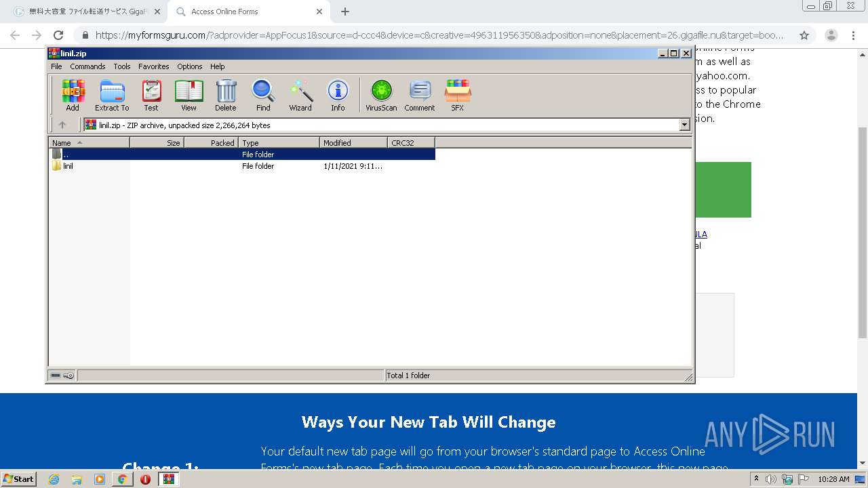Open Windows Explorer from taskbar

77,479
